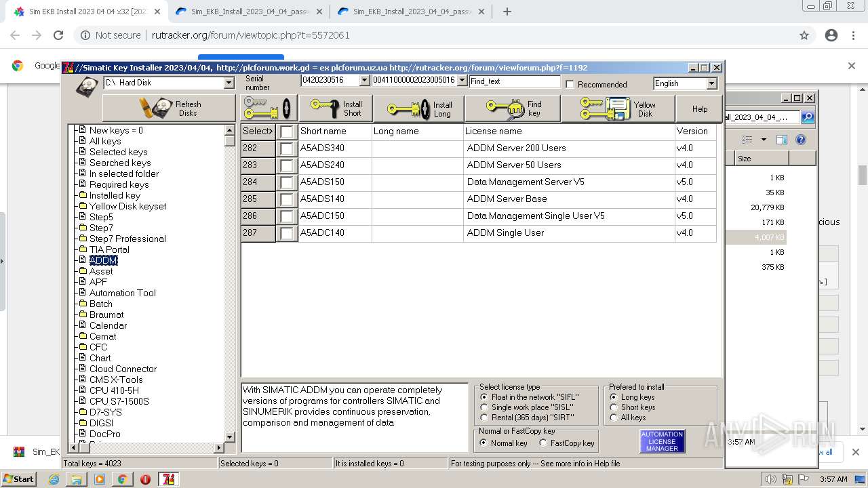This screenshot has height=488, width=868.
Task: Click the folder tree scrollbar down arrow
Action: pos(229,437)
